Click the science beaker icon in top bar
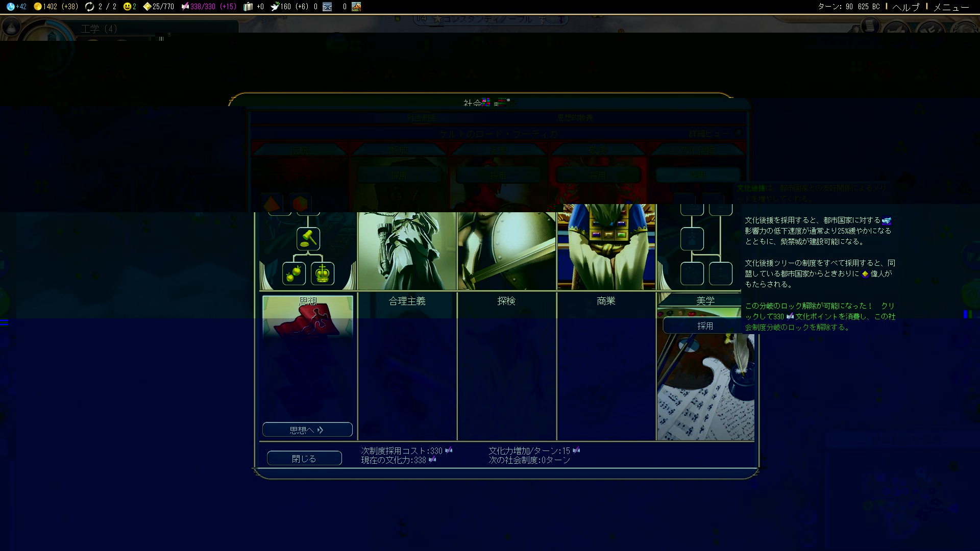 pos(11,7)
